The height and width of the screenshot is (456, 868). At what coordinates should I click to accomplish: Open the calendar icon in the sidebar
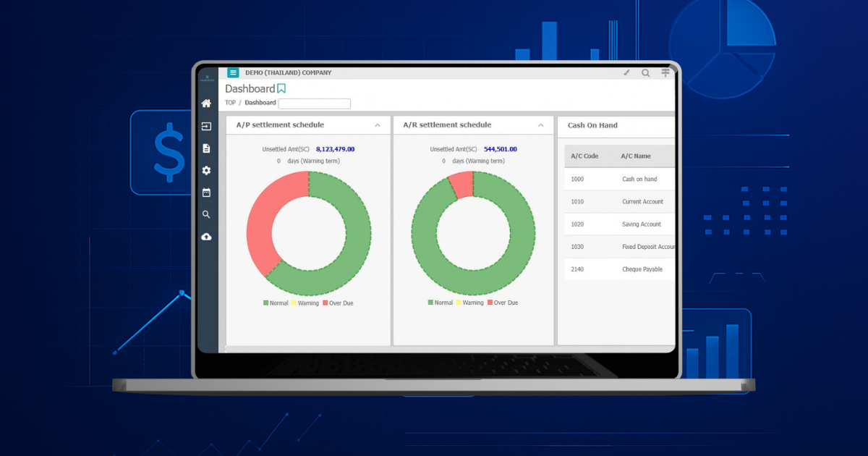206,193
